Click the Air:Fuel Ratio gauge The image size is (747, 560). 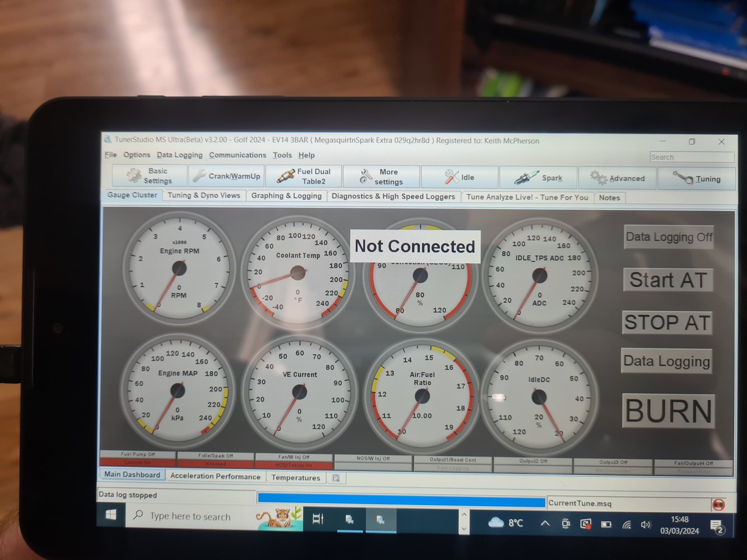[422, 396]
